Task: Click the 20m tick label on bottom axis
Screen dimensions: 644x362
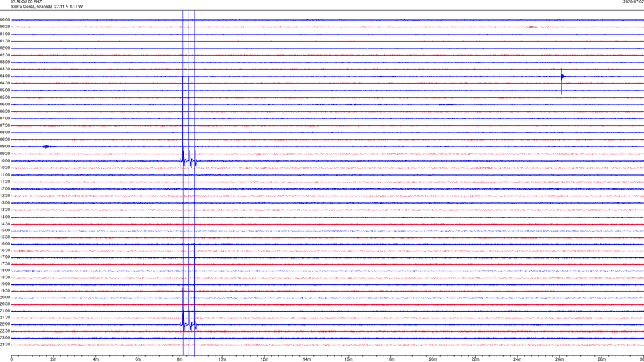Action: pyautogui.click(x=433, y=359)
